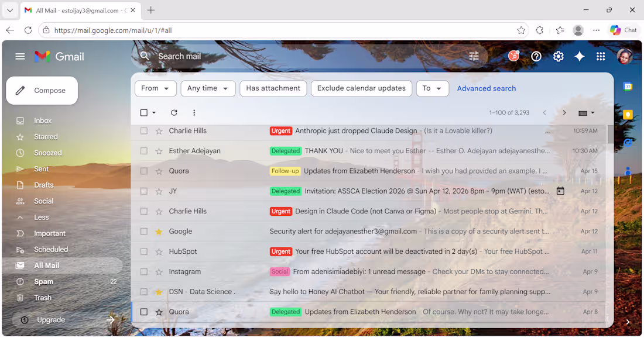This screenshot has height=338, width=644.
Task: Select the Instagram email checkbox
Action: tap(144, 271)
